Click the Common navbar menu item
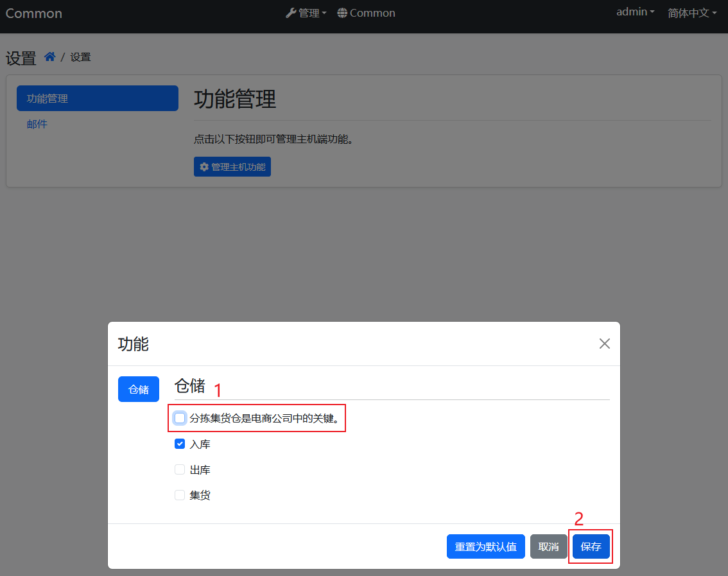728x576 pixels. 367,13
